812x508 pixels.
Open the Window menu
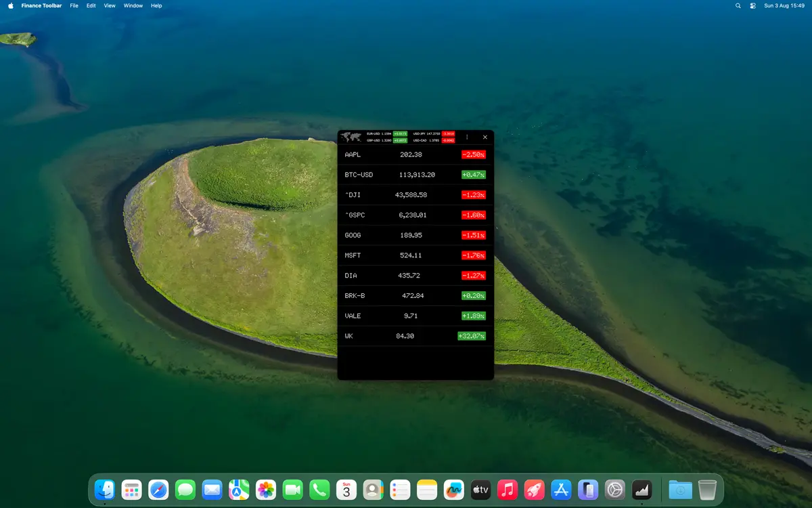click(x=133, y=5)
